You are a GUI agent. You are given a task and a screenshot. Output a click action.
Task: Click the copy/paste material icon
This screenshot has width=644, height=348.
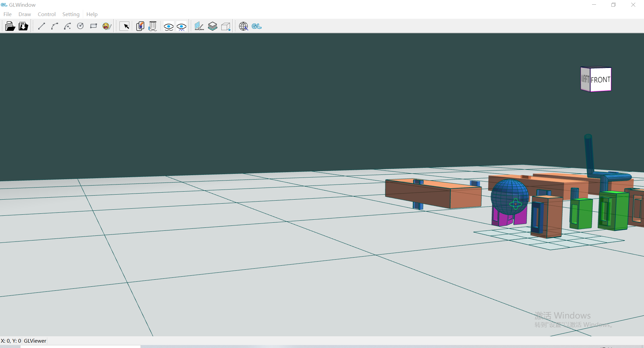click(140, 26)
